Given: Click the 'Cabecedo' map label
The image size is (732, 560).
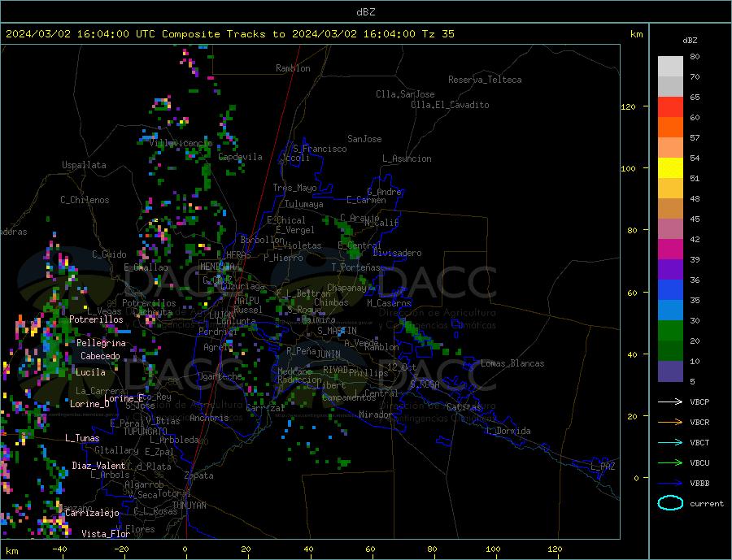Looking at the screenshot, I should pos(100,356).
